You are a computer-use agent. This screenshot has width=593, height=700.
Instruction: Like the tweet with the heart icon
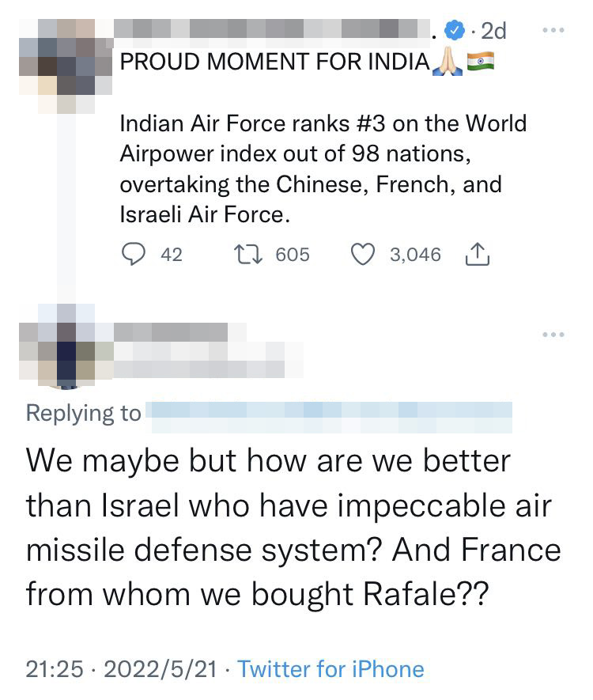click(x=362, y=254)
